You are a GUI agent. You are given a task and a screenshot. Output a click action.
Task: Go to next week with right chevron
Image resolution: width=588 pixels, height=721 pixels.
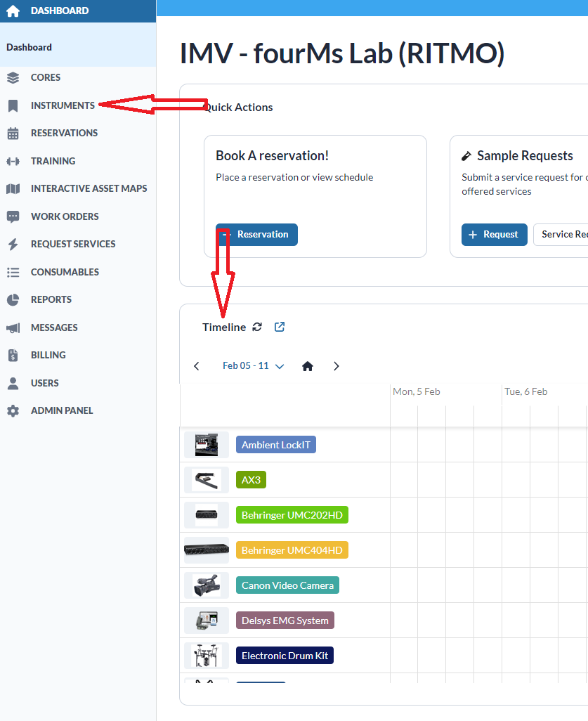point(337,366)
